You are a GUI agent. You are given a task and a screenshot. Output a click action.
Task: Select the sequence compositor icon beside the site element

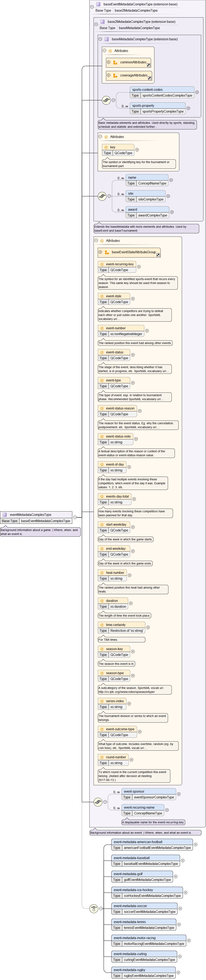(102, 196)
